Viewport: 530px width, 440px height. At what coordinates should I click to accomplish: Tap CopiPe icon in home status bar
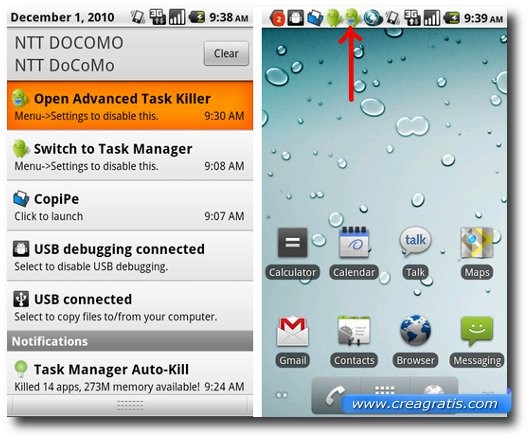point(315,18)
